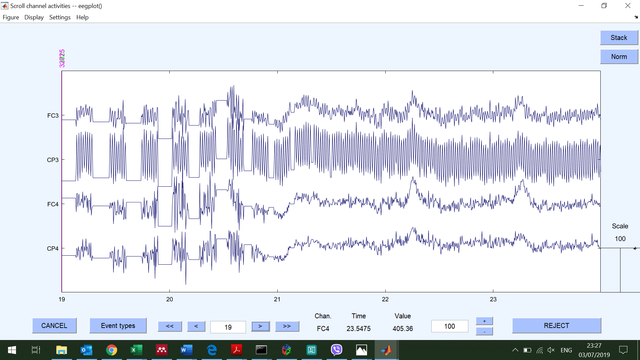Click the REJECT button
640x360 pixels.
tap(556, 326)
